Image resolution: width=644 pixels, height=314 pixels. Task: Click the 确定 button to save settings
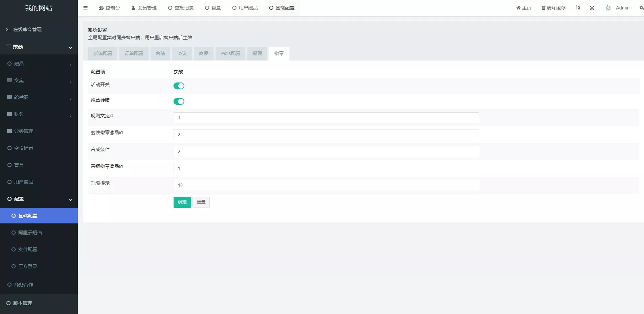pos(182,202)
